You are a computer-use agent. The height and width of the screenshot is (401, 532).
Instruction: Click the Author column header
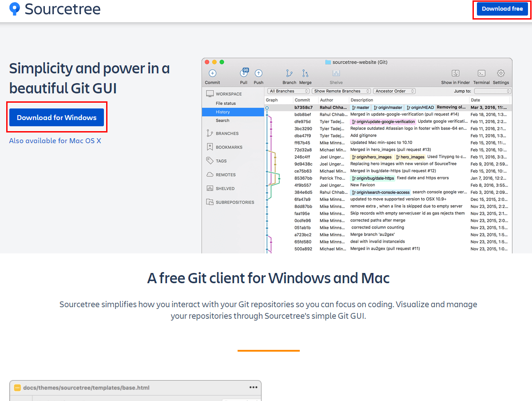(326, 100)
